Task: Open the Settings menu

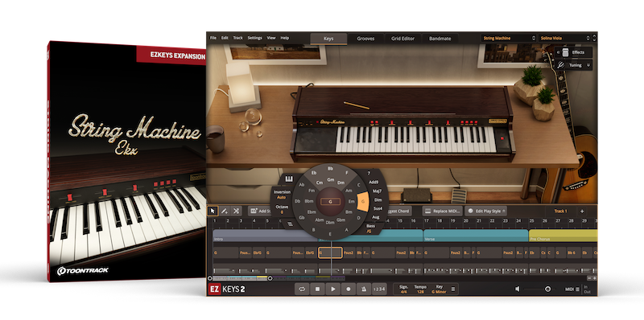Action: pyautogui.click(x=254, y=38)
